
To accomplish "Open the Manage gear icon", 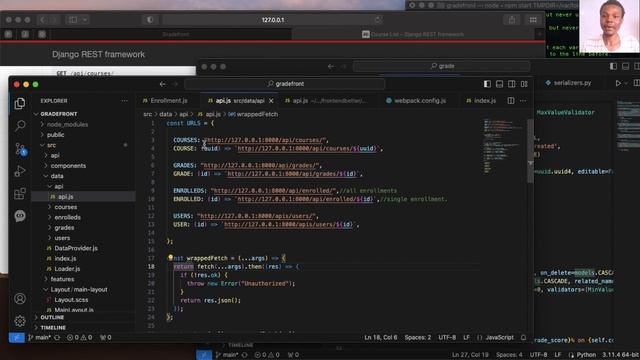I will click(20, 321).
